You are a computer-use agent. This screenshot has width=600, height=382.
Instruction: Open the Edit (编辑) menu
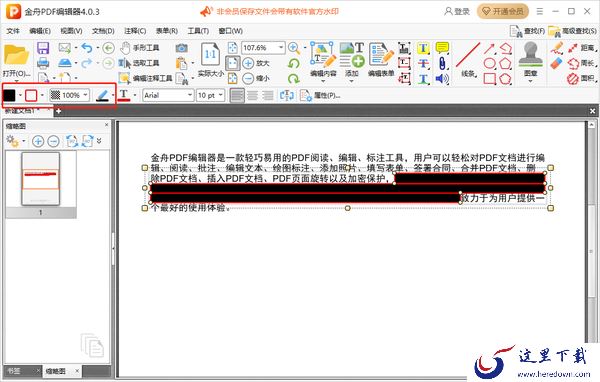[40, 31]
